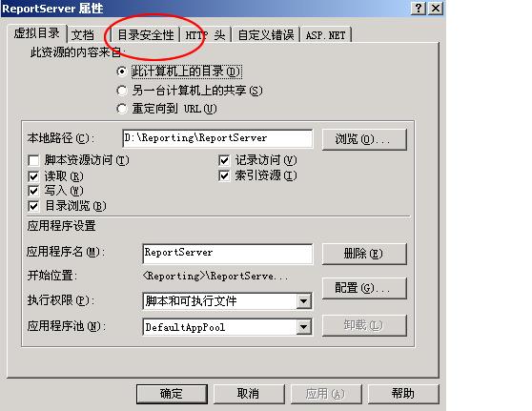Image resolution: width=532 pixels, height=411 pixels.
Task: Toggle the 索引资源 checkbox
Action: tap(224, 175)
